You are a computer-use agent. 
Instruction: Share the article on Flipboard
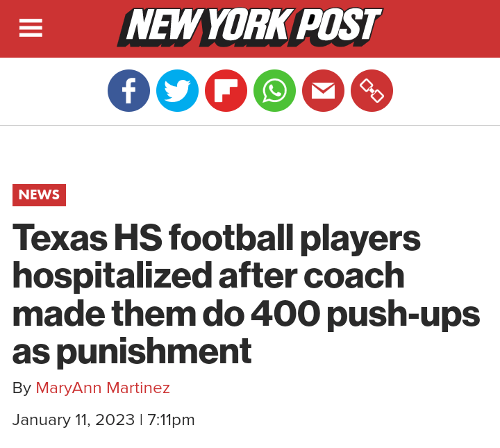click(x=226, y=91)
